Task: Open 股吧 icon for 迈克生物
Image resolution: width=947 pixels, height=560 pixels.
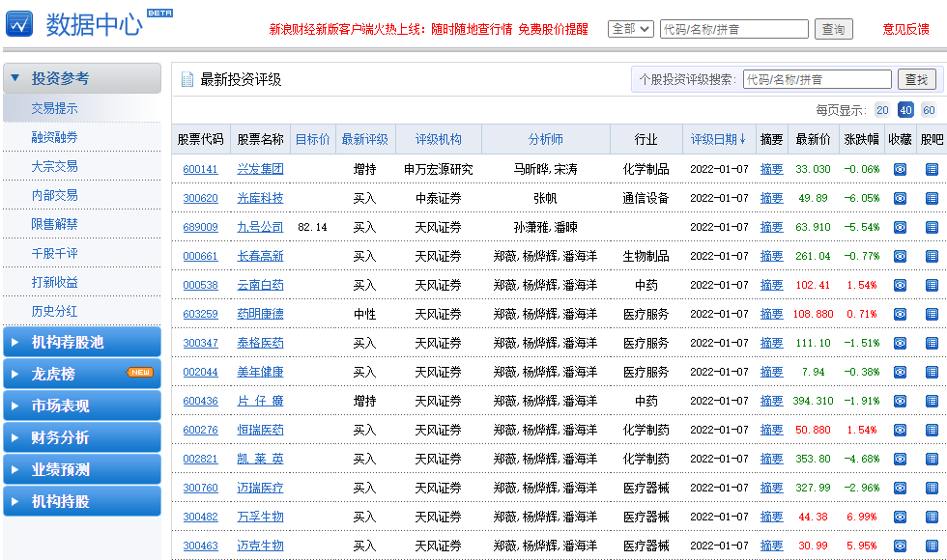Action: pos(932,546)
